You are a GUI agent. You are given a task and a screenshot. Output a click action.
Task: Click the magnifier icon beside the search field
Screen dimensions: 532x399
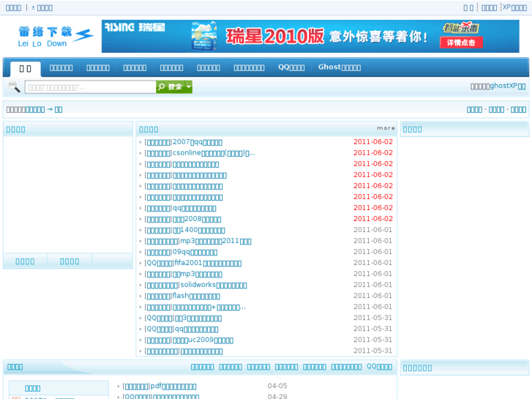pyautogui.click(x=14, y=87)
